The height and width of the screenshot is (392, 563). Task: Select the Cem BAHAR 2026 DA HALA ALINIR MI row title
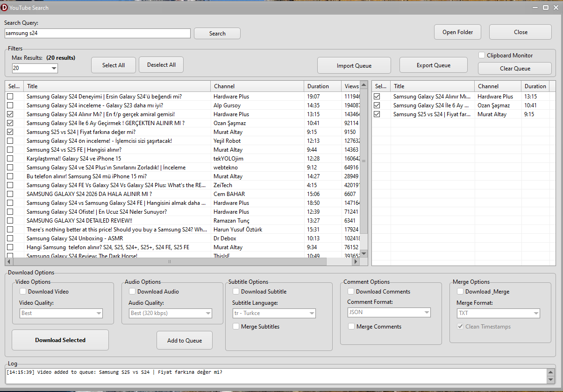point(89,194)
